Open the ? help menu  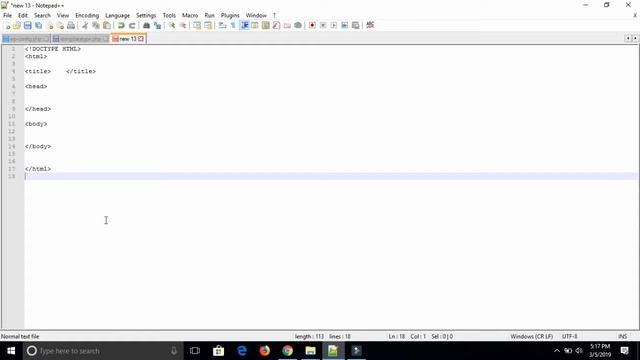click(274, 16)
